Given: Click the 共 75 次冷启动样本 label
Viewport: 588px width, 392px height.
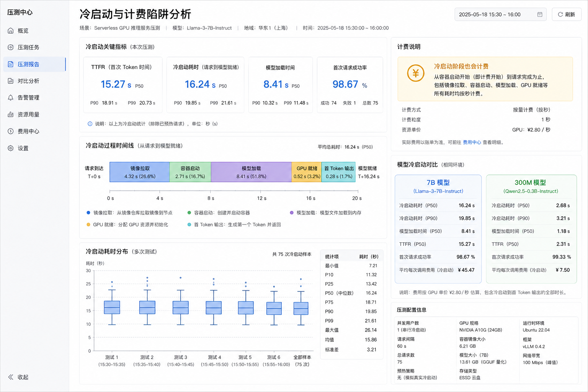Looking at the screenshot, I should [292, 254].
